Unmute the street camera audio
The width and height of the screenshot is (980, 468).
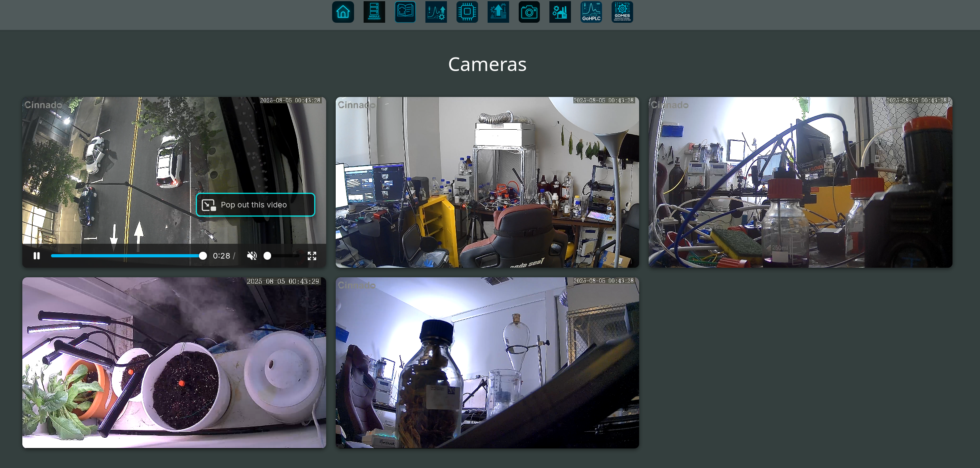coord(252,256)
